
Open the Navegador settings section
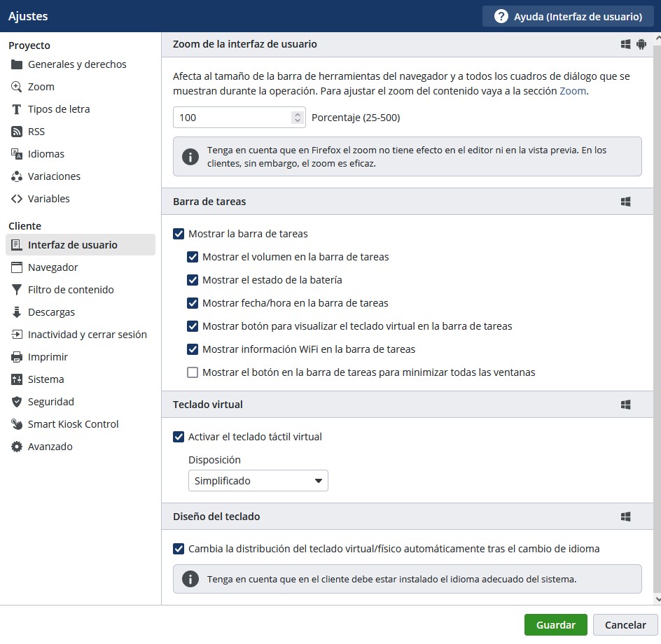[x=53, y=267]
